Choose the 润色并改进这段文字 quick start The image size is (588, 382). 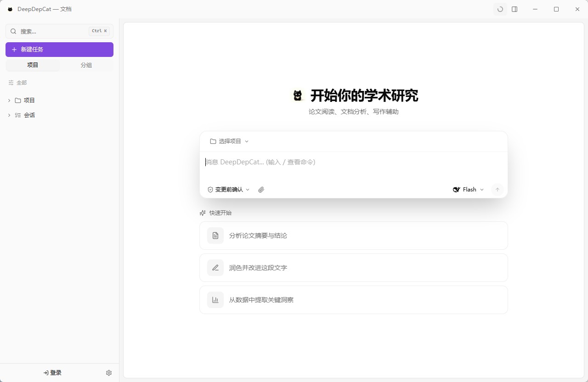point(353,268)
